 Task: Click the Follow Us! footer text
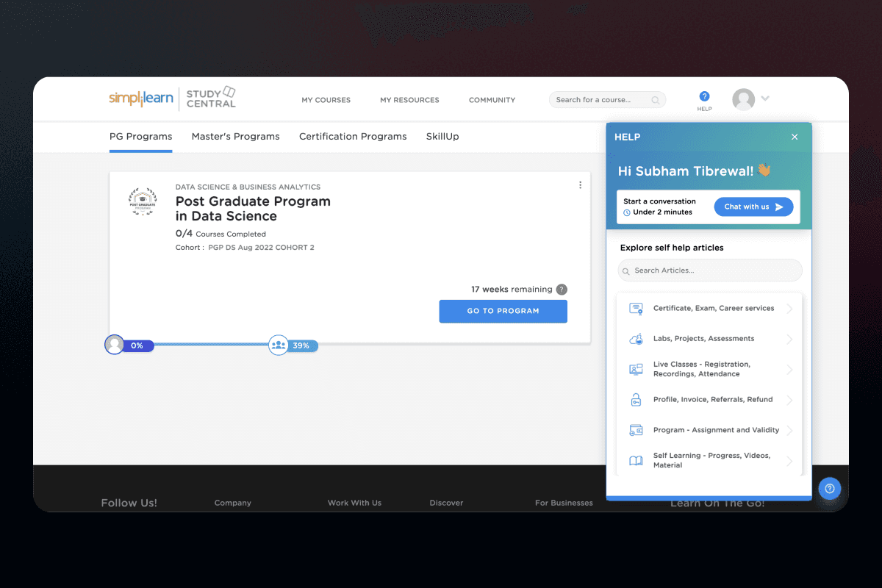click(x=129, y=503)
